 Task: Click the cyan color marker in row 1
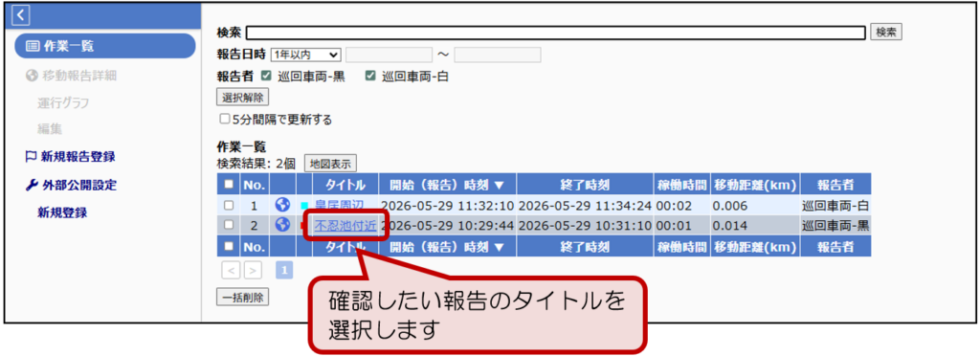click(x=304, y=206)
